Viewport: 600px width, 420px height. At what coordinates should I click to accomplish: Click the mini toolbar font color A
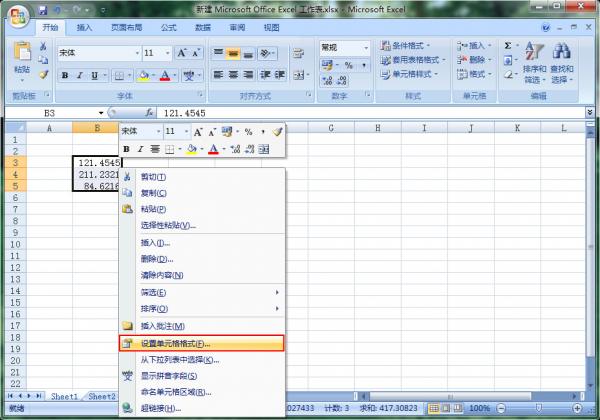pos(212,150)
